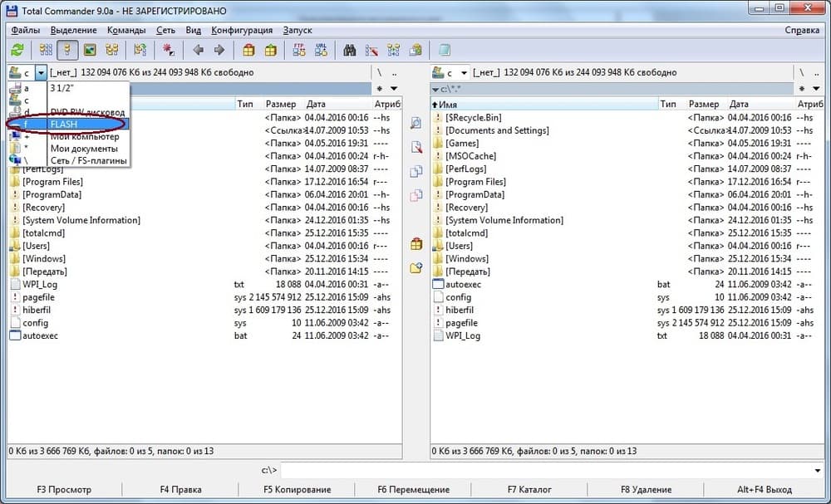Open the Конфигурация menu
The image size is (831, 504).
(242, 30)
